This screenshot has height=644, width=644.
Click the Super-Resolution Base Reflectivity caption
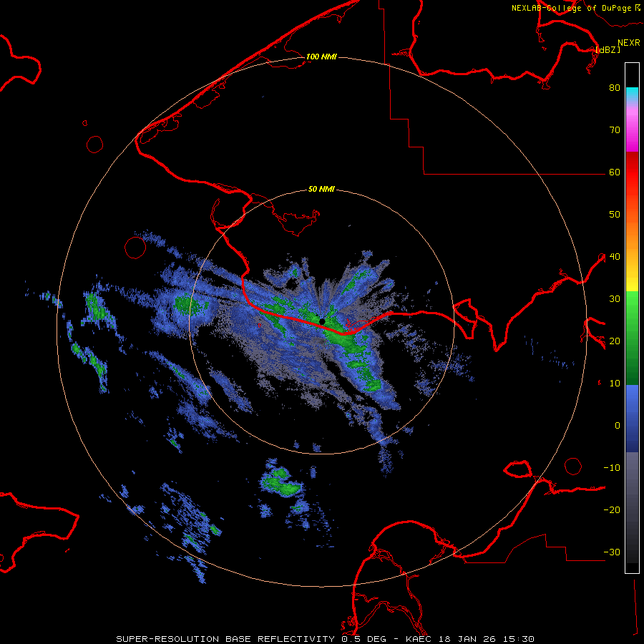326,639
